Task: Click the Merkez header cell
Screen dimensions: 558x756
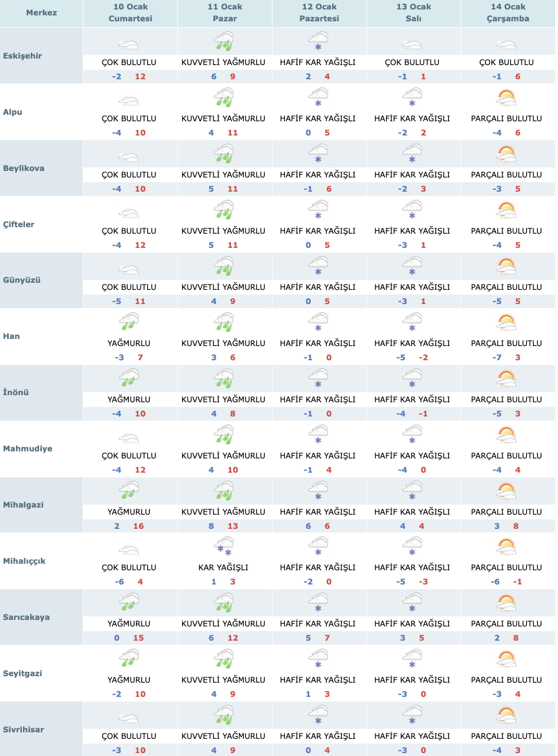Action: coord(41,12)
